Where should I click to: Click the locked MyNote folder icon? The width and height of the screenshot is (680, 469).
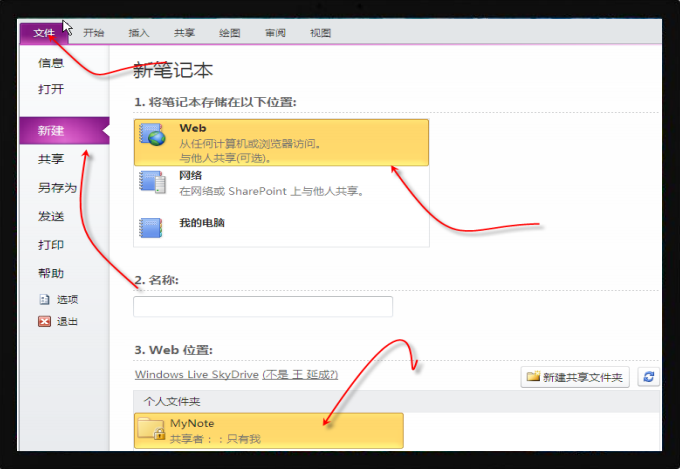(151, 429)
